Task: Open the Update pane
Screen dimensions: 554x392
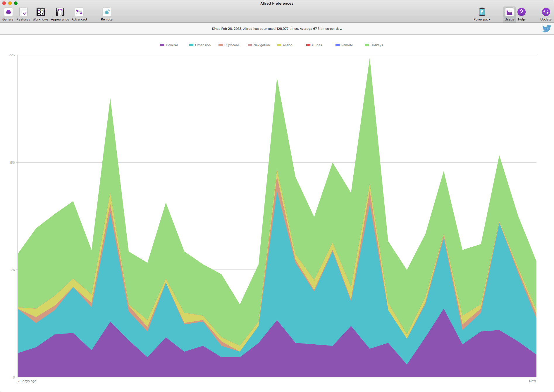Action: tap(546, 14)
